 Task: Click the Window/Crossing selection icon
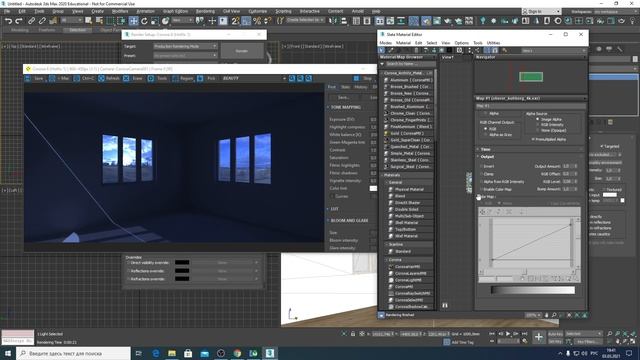pyautogui.click(x=121, y=21)
